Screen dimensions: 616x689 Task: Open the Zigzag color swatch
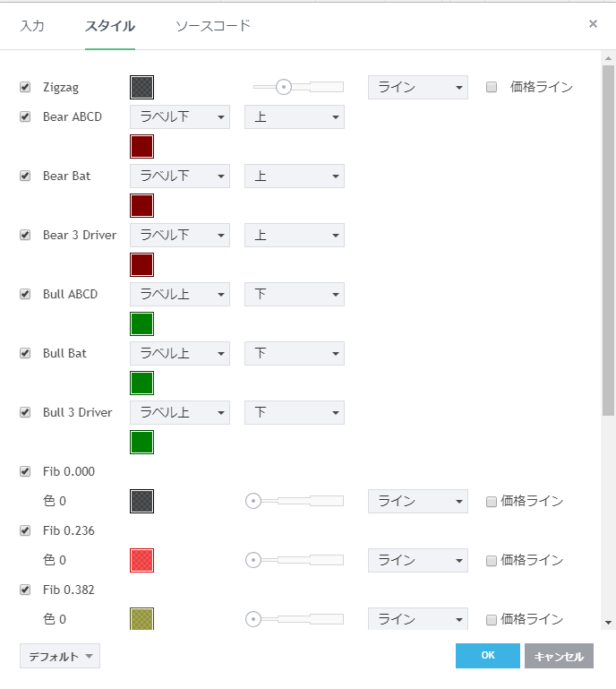point(141,87)
